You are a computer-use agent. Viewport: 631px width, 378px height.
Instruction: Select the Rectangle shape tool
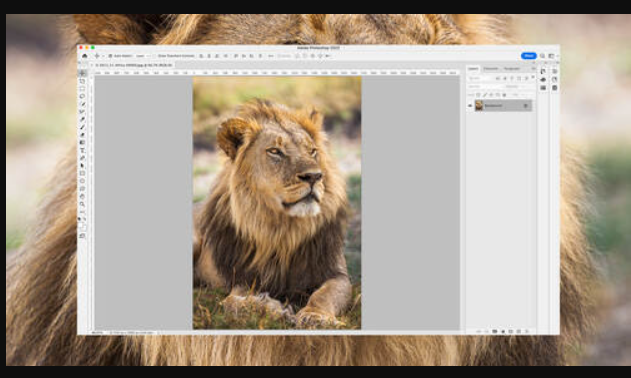[x=82, y=173]
